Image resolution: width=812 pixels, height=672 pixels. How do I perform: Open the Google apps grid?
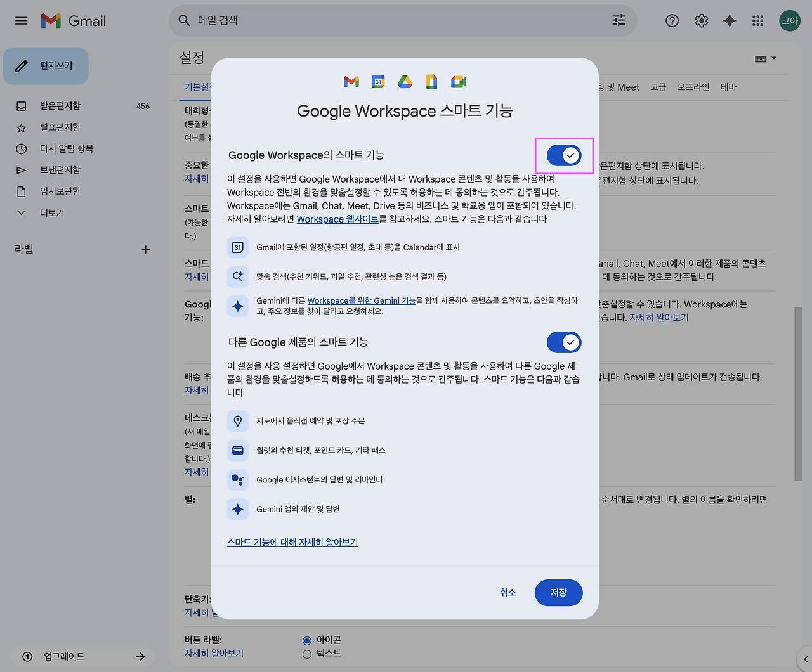757,20
